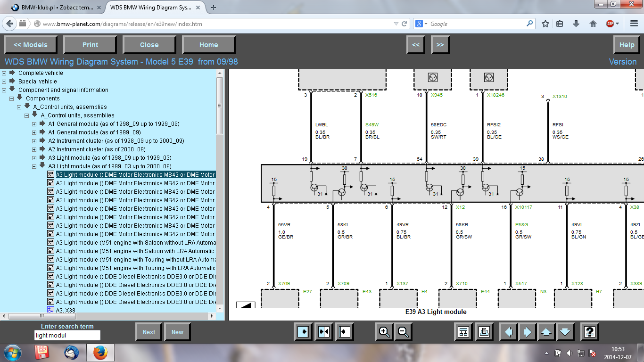
Task: Expand A2 Instrument cluster up to 2000_09
Action: point(34,141)
